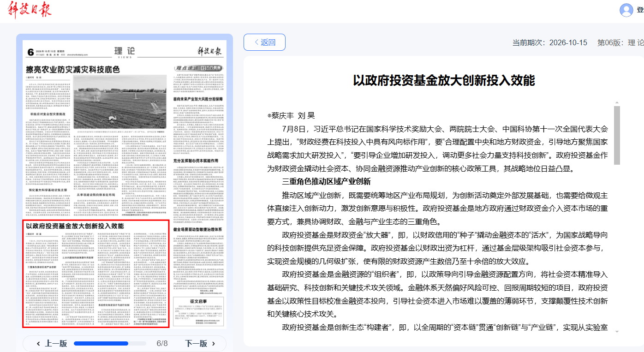644x352 pixels.
Task: Select the red-highlighted article 以政府投资基金放大创新投入效能
Action: click(96, 274)
